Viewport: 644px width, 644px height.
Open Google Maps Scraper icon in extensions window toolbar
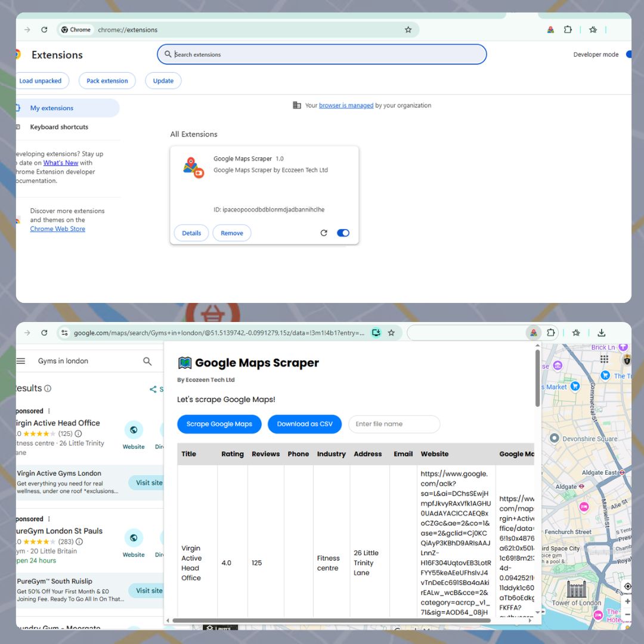(x=550, y=30)
